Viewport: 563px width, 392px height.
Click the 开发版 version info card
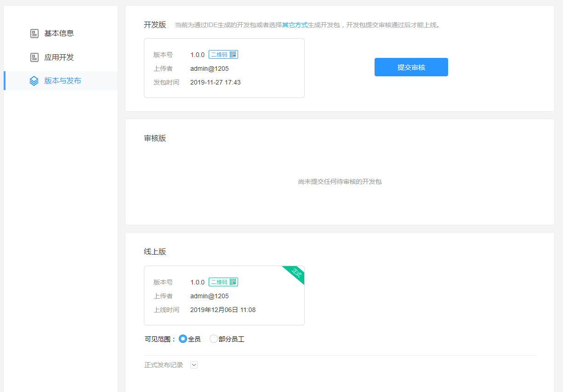[x=224, y=68]
